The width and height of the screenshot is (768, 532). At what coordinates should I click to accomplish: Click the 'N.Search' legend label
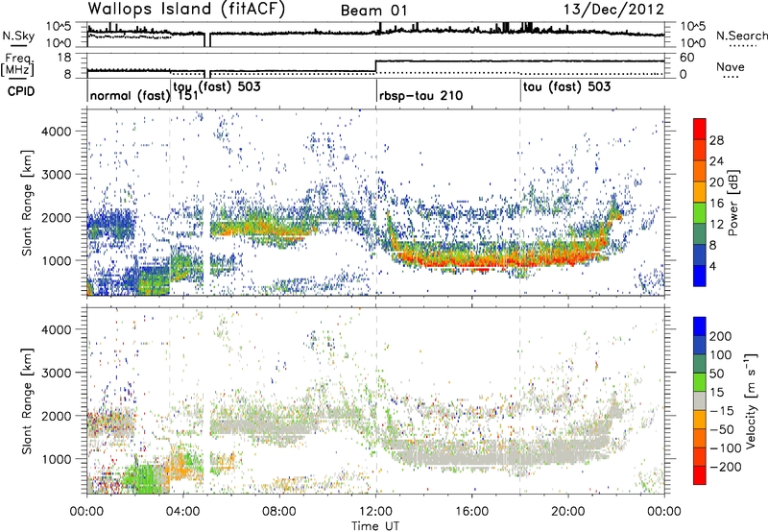click(741, 36)
